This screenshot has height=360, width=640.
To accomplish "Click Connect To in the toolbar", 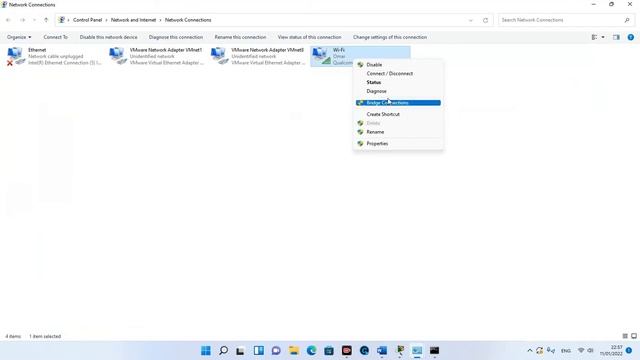I will coord(56,37).
